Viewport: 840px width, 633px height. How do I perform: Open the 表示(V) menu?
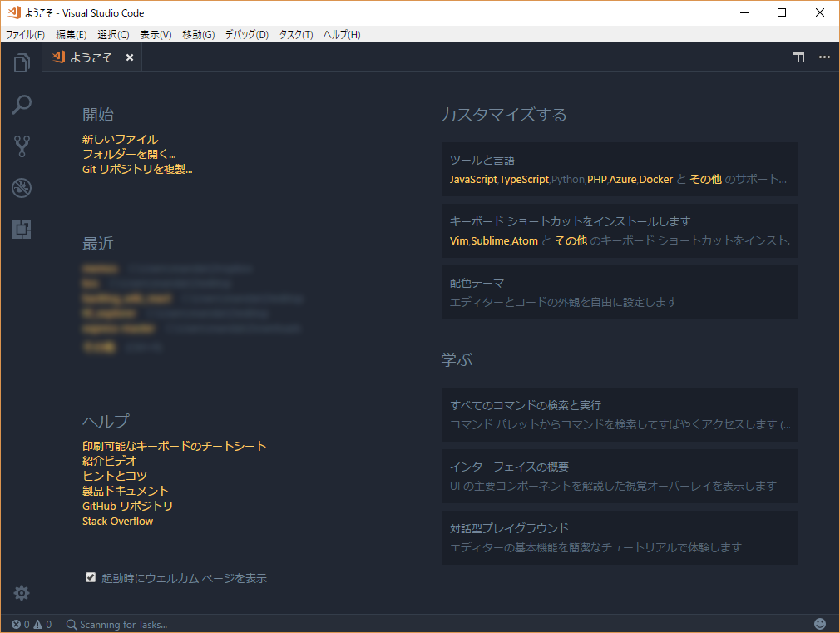point(156,34)
